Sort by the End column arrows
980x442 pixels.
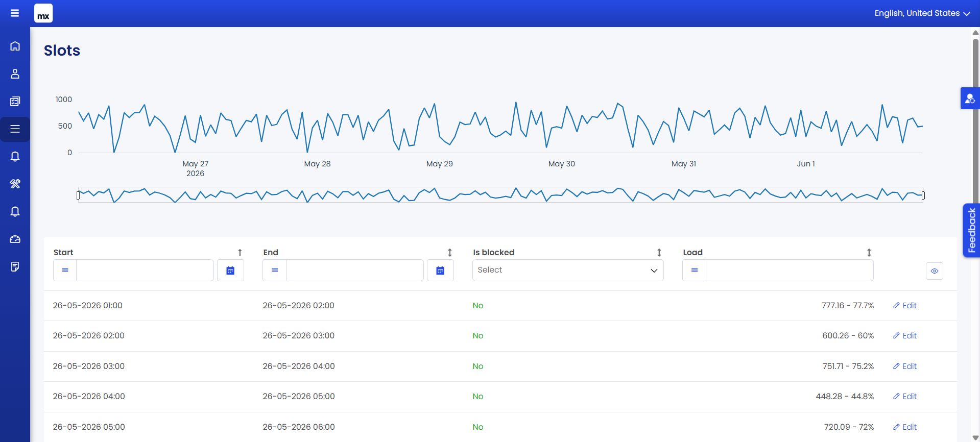pyautogui.click(x=450, y=253)
